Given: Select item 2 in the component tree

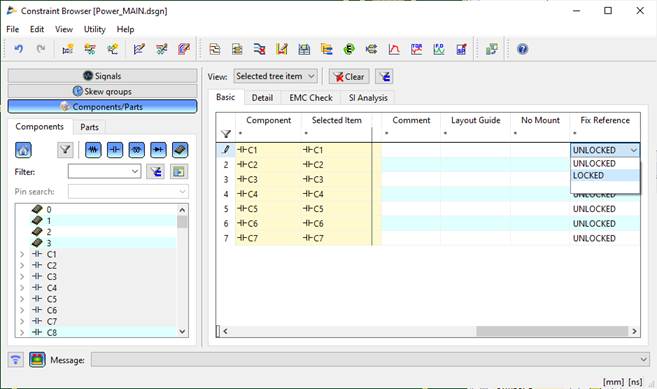Looking at the screenshot, I should [49, 232].
